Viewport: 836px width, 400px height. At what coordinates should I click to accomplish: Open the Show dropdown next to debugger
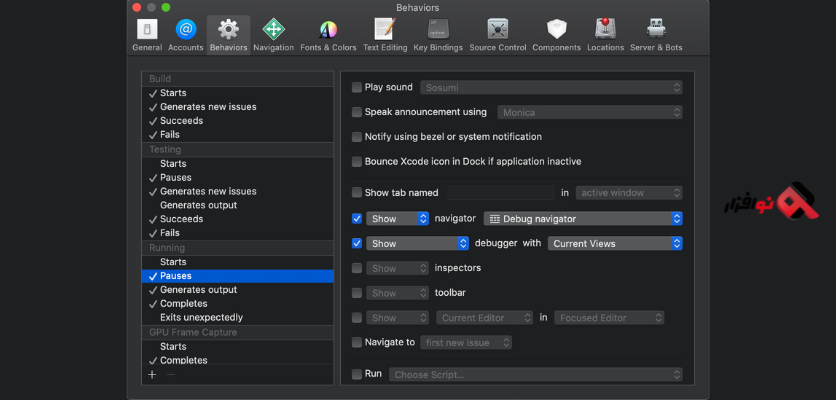click(417, 243)
